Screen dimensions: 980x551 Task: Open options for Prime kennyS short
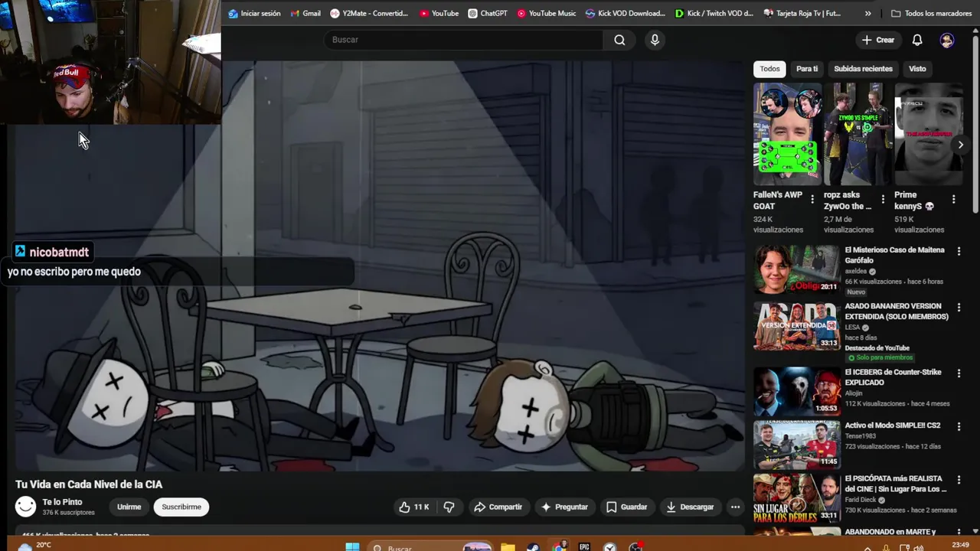tap(953, 199)
